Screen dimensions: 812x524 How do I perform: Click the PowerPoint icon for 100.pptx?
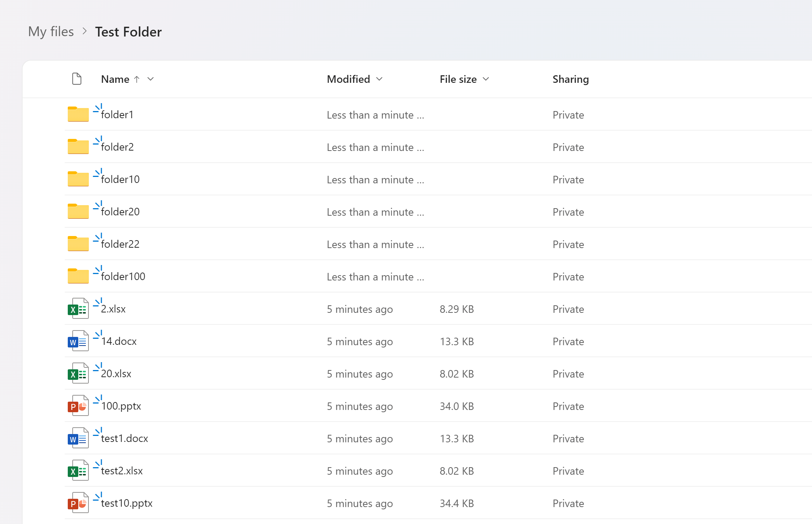pyautogui.click(x=78, y=405)
